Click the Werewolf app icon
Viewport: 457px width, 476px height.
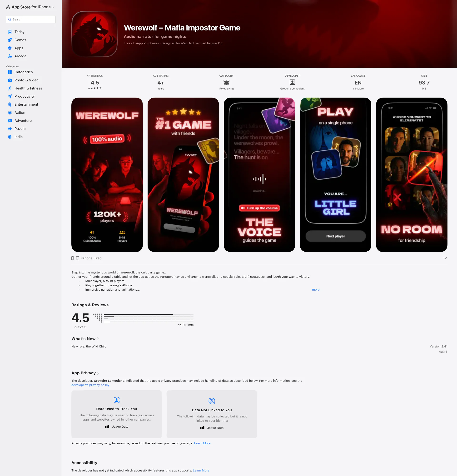tap(94, 34)
